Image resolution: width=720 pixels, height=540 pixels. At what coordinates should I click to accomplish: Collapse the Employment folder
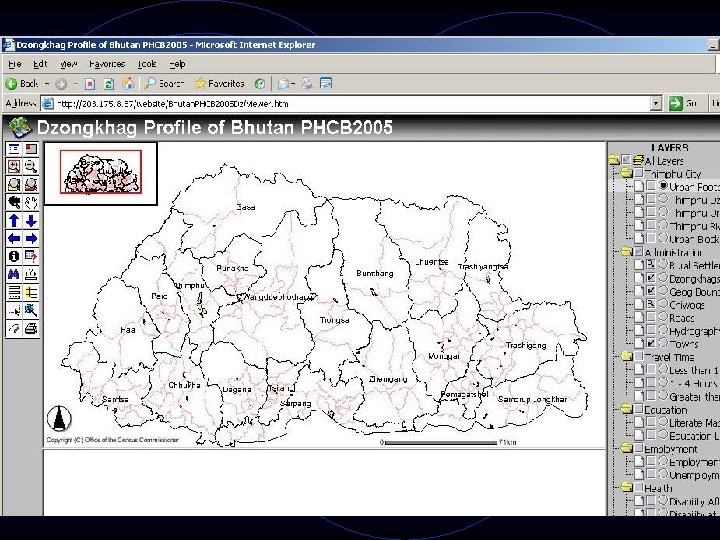[x=627, y=448]
